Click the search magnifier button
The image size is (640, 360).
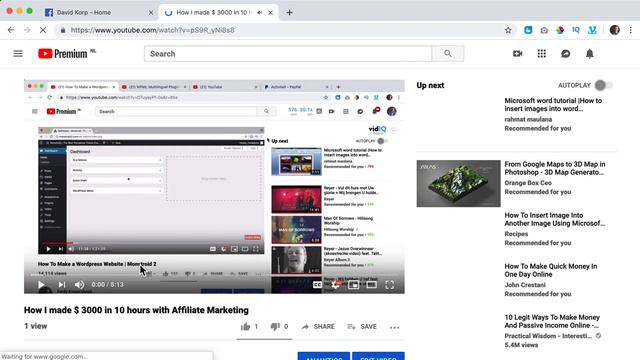coord(448,53)
